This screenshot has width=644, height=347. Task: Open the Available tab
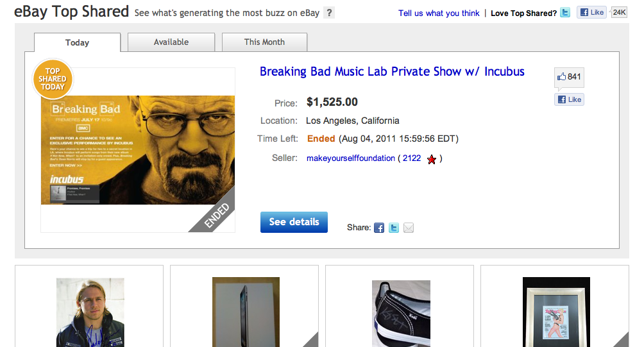pos(171,42)
